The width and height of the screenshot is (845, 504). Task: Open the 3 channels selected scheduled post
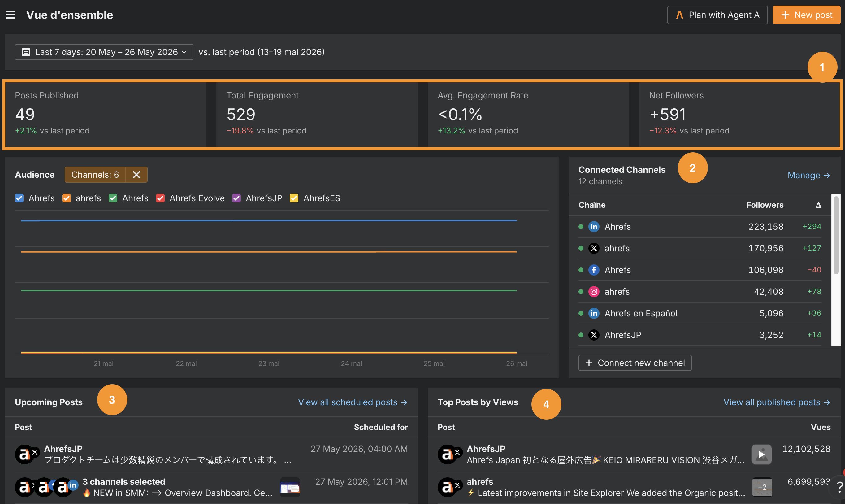pyautogui.click(x=211, y=487)
